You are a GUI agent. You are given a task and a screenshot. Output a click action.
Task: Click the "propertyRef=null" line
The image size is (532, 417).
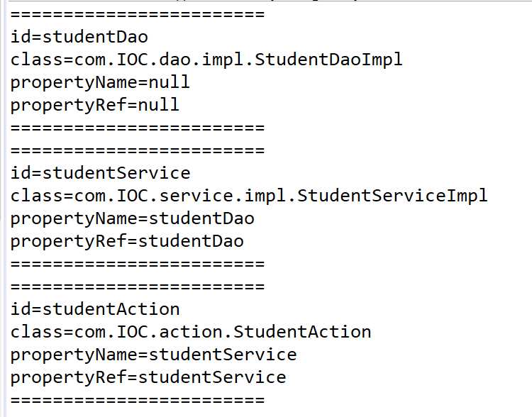pos(95,105)
